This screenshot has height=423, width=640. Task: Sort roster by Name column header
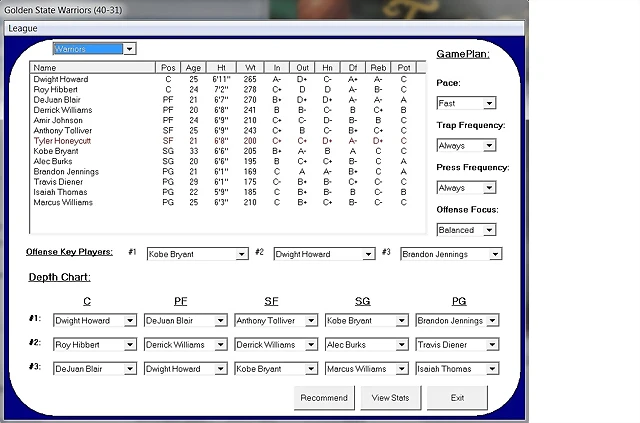pos(93,68)
